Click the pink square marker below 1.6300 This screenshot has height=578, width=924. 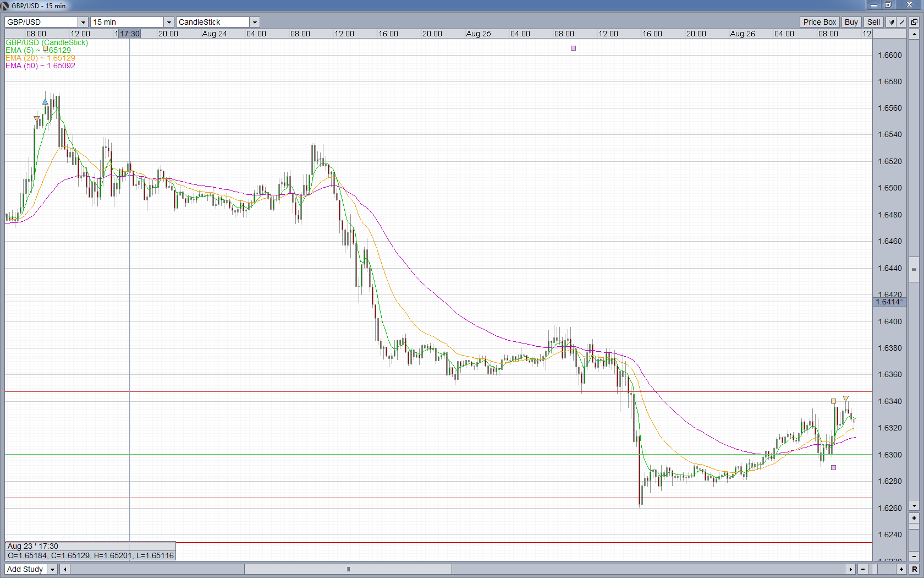coord(833,468)
